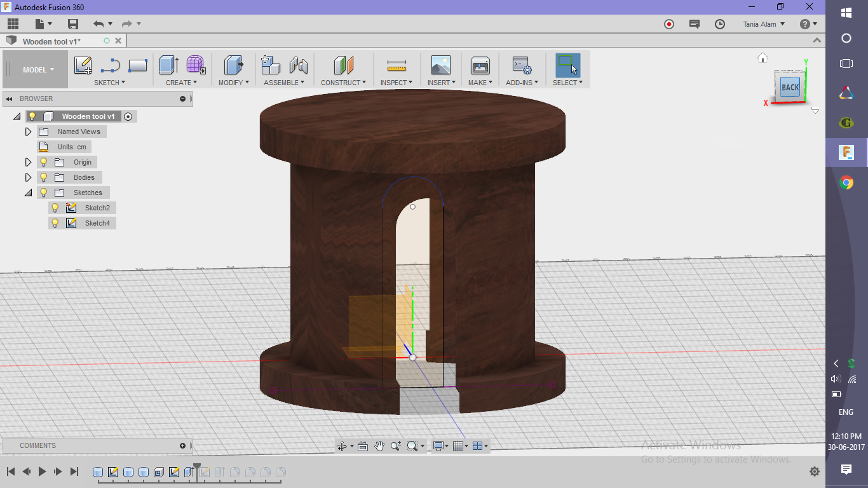Collapse the Wooden tool v1 root node

17,116
